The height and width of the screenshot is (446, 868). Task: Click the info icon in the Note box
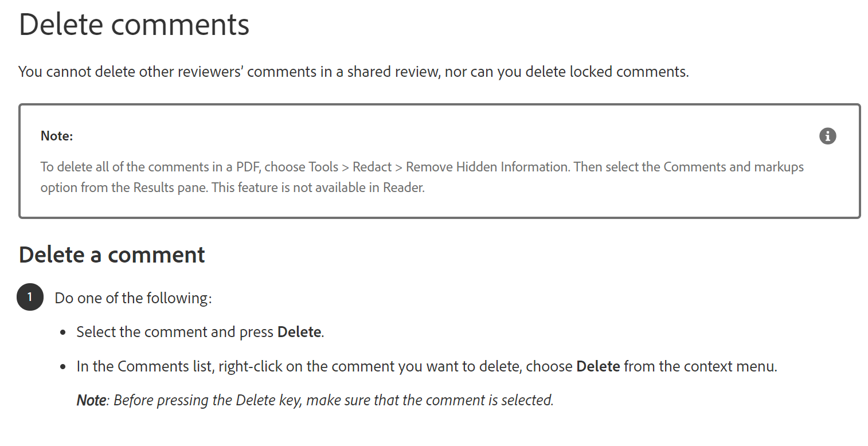827,136
